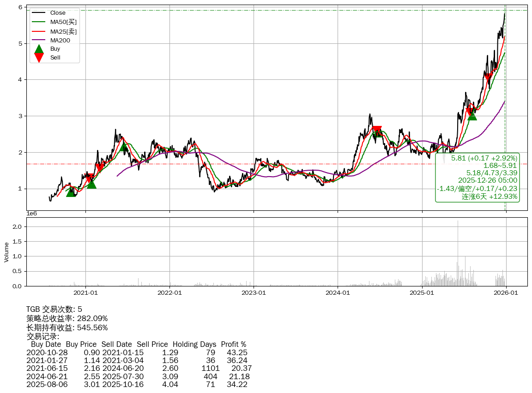Viewport: 532px width, 393px height.
Task: Select the MA25[卖] legend entry
Action: pos(63,31)
